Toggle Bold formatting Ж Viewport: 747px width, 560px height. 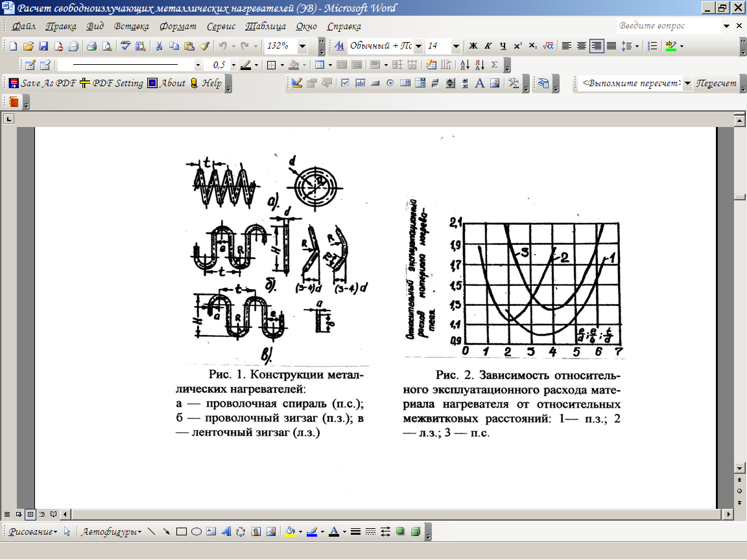point(473,46)
